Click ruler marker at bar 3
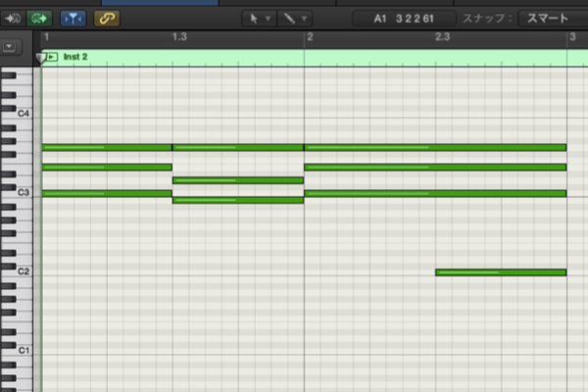Image resolution: width=588 pixels, height=392 pixels. coord(572,37)
